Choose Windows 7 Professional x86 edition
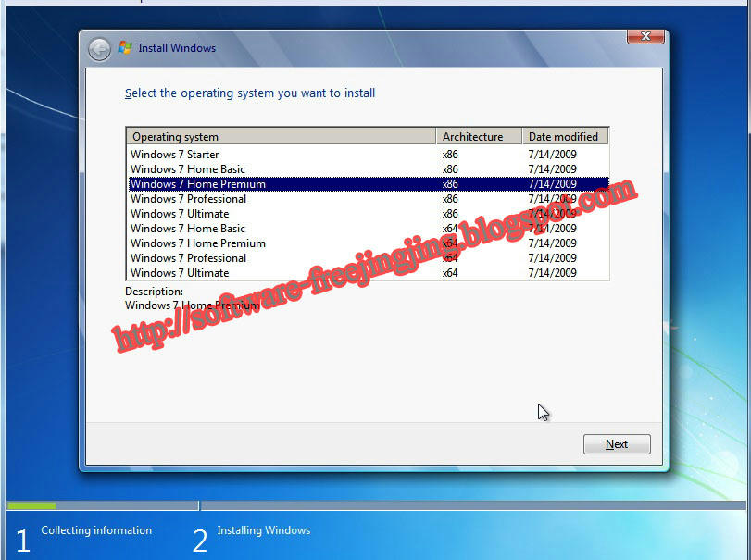Screen dimensions: 751x560 189,199
